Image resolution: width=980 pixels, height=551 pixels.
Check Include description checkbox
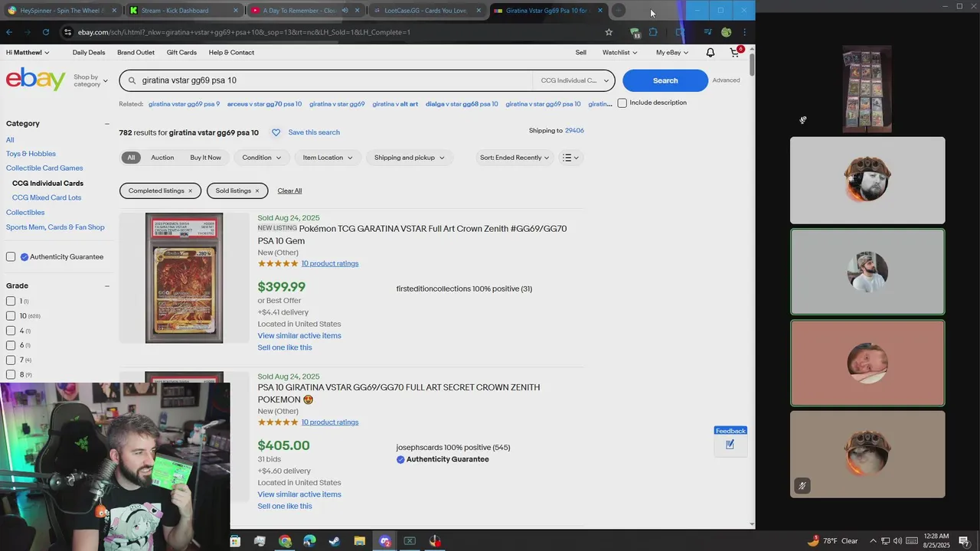(622, 103)
